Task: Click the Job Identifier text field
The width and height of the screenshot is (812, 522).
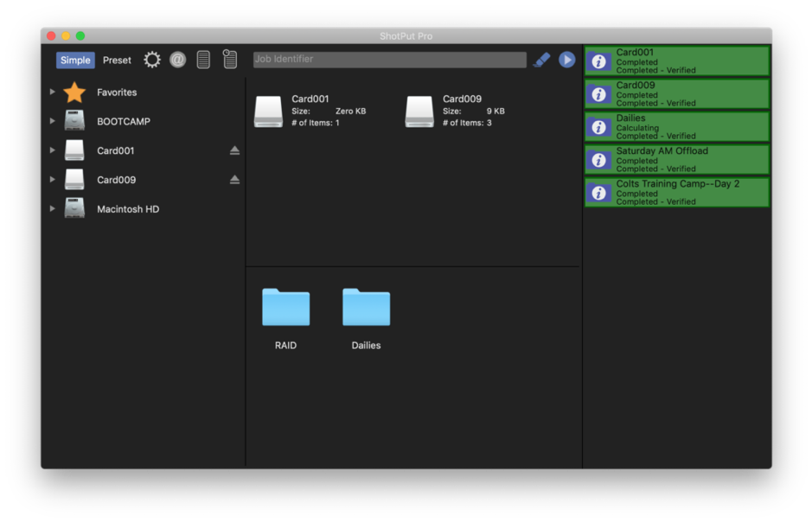Action: click(x=389, y=60)
